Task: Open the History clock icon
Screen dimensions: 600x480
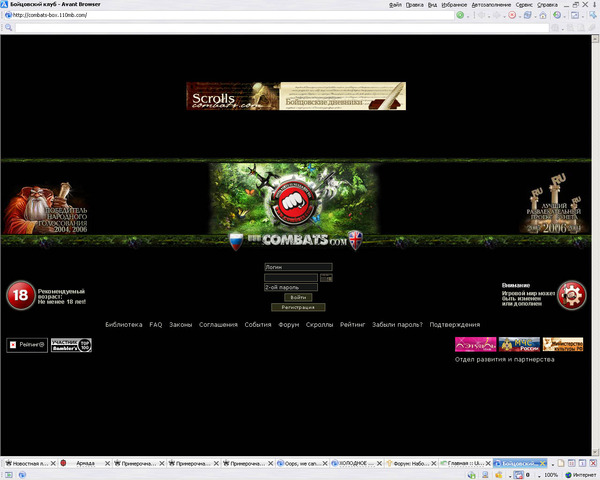Action: 557,15
